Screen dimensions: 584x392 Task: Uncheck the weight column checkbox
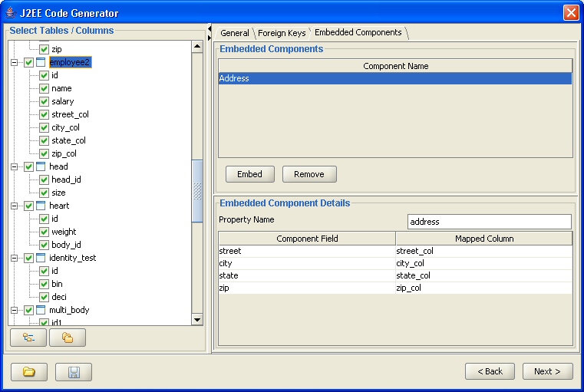click(44, 232)
